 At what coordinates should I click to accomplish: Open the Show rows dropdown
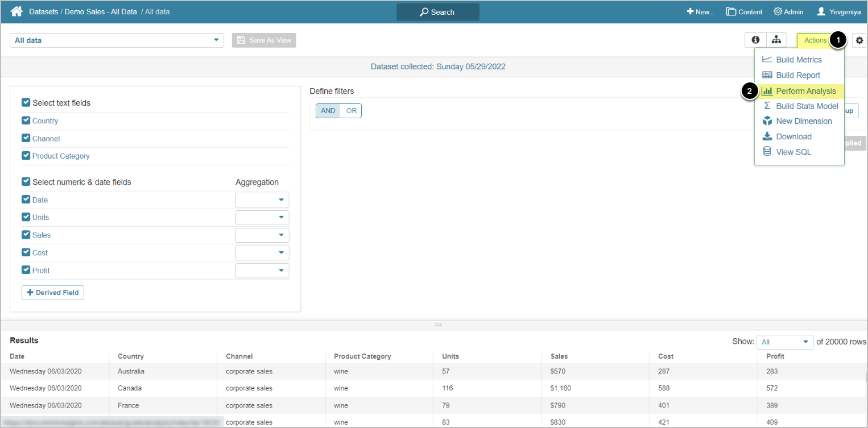(x=784, y=342)
